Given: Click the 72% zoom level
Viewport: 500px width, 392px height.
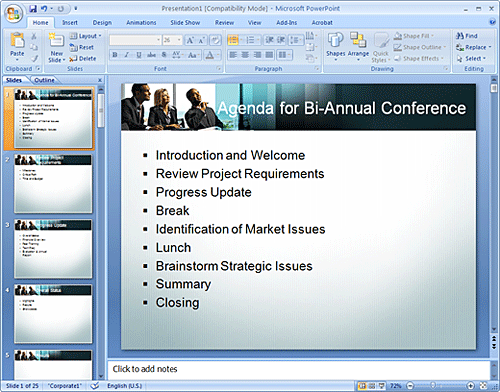Looking at the screenshot, I should pyautogui.click(x=395, y=386).
